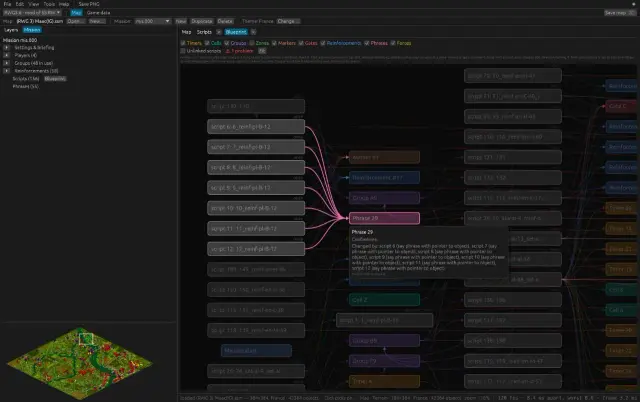Viewport: 640px width, 402px height.
Task: Click the New... map button
Action: tap(97, 21)
